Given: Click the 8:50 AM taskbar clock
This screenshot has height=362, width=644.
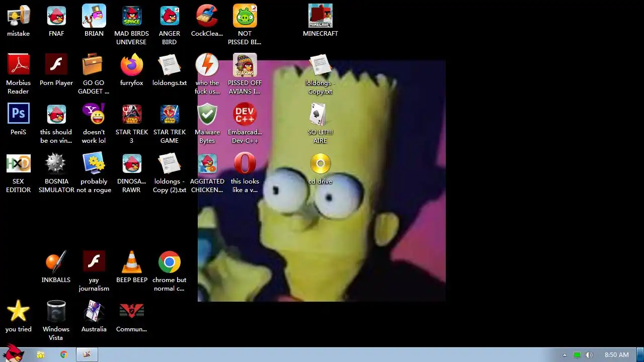Looking at the screenshot, I should [x=616, y=355].
